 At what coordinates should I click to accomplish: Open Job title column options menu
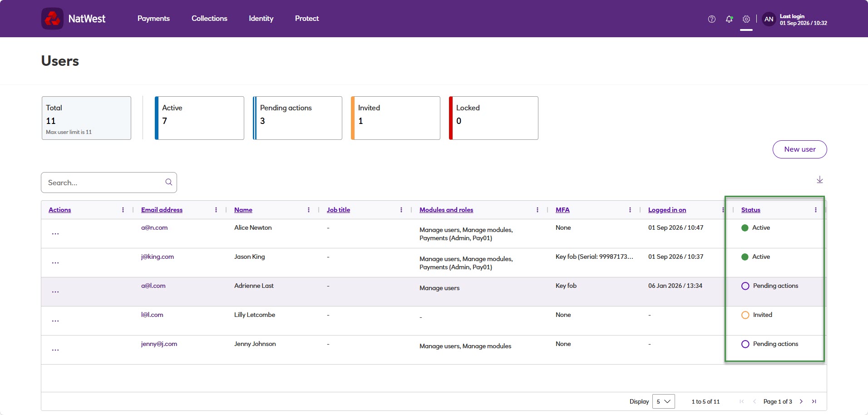click(401, 210)
